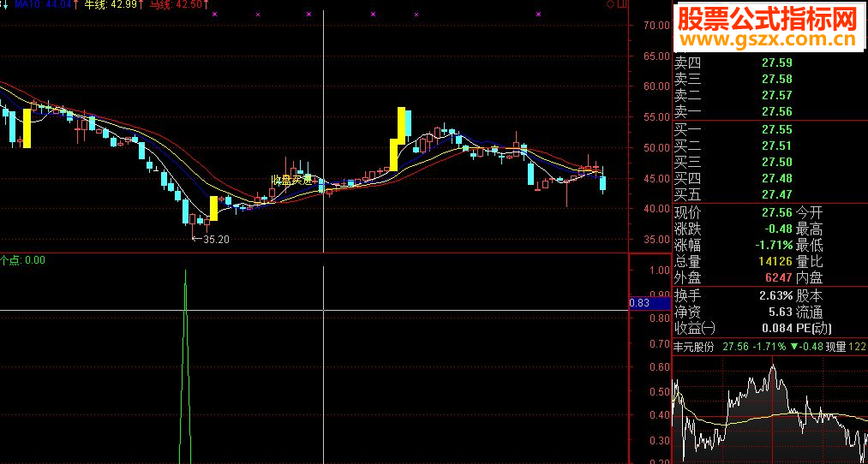Click the 涨跌 value -0.48
Screen dimensions: 868x464
point(776,229)
